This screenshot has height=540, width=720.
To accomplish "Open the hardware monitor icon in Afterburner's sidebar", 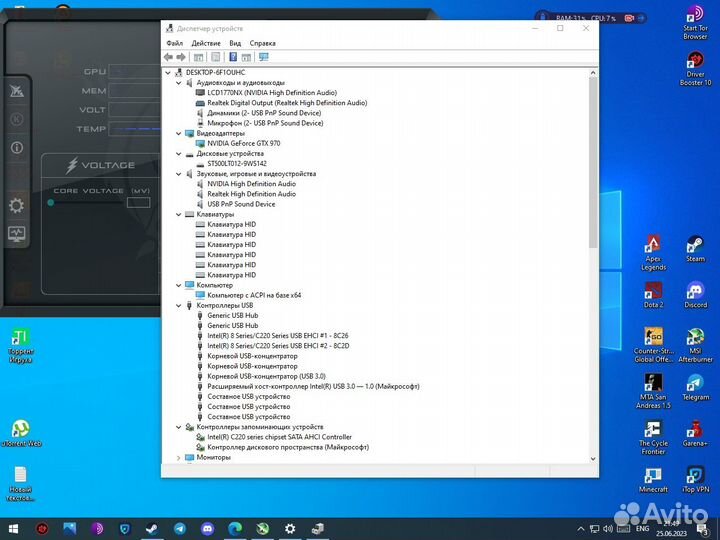I will [x=17, y=234].
